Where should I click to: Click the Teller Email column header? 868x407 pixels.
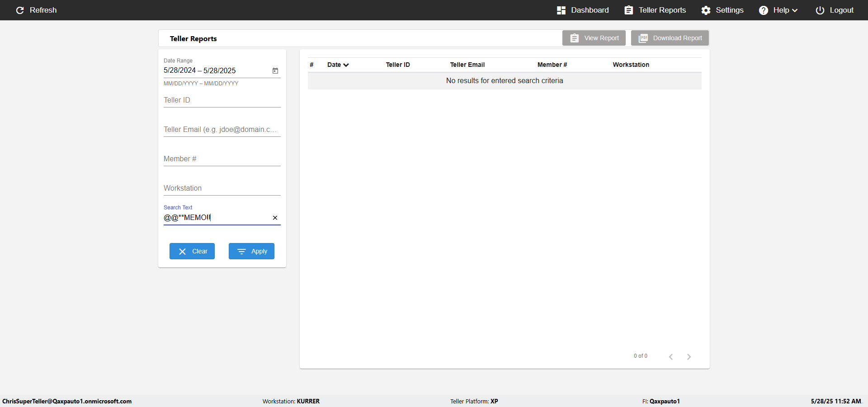point(467,65)
